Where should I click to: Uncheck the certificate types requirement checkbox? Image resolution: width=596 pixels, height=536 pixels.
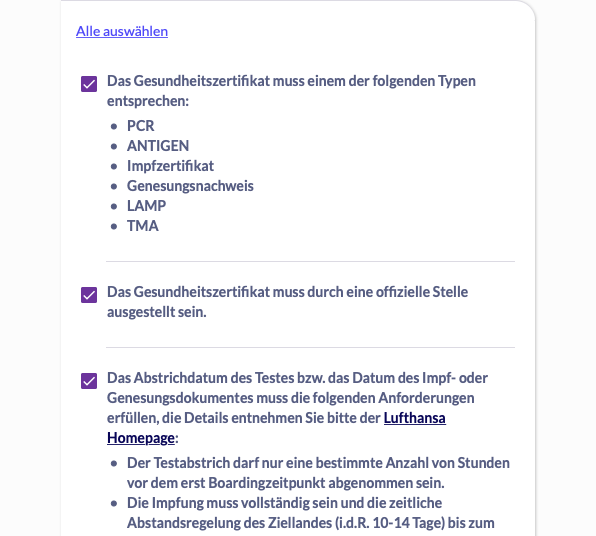89,84
